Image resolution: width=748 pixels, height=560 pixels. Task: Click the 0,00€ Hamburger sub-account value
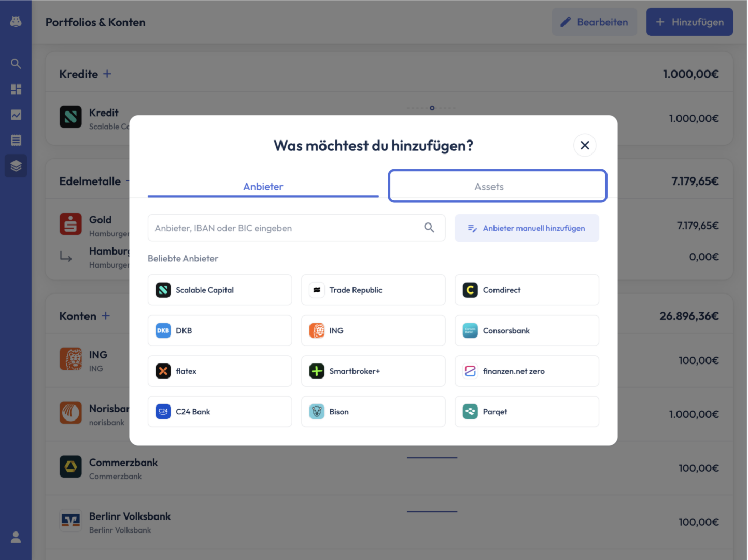tap(703, 257)
